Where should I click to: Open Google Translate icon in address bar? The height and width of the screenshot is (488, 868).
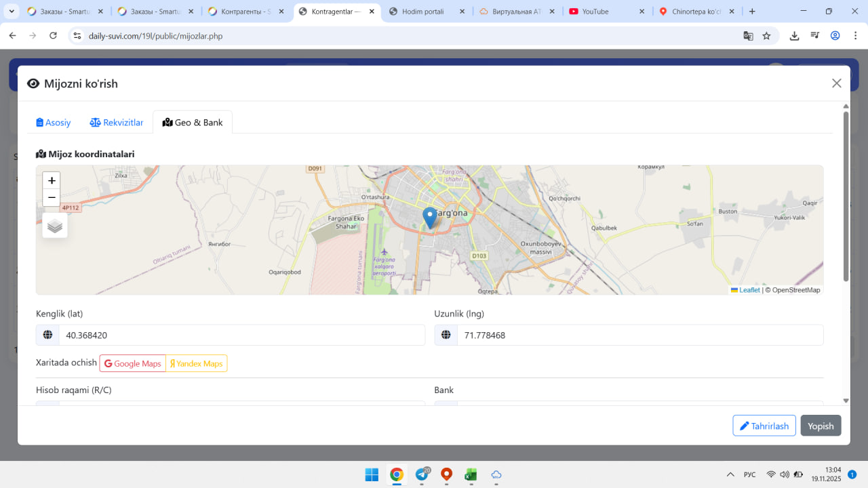click(748, 36)
